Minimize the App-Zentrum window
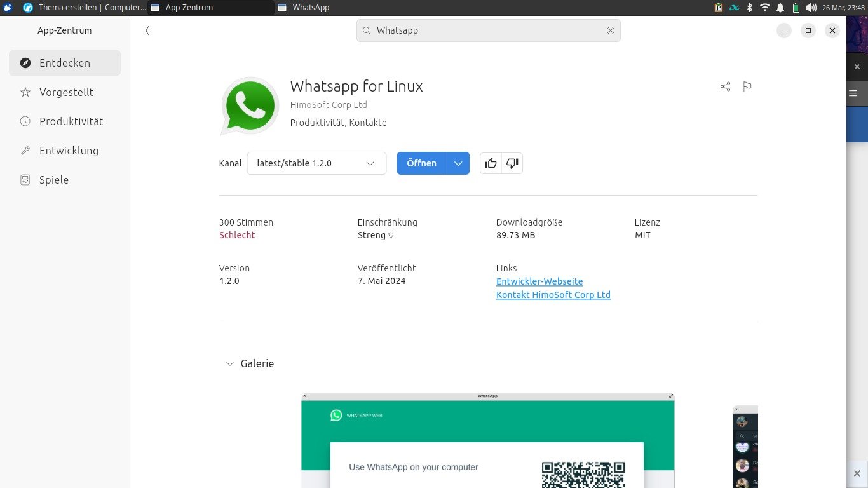The image size is (868, 488). 784,30
